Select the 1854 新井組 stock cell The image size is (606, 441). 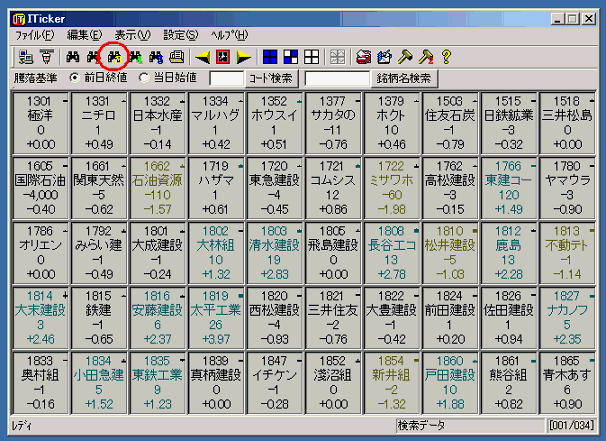pyautogui.click(x=392, y=383)
